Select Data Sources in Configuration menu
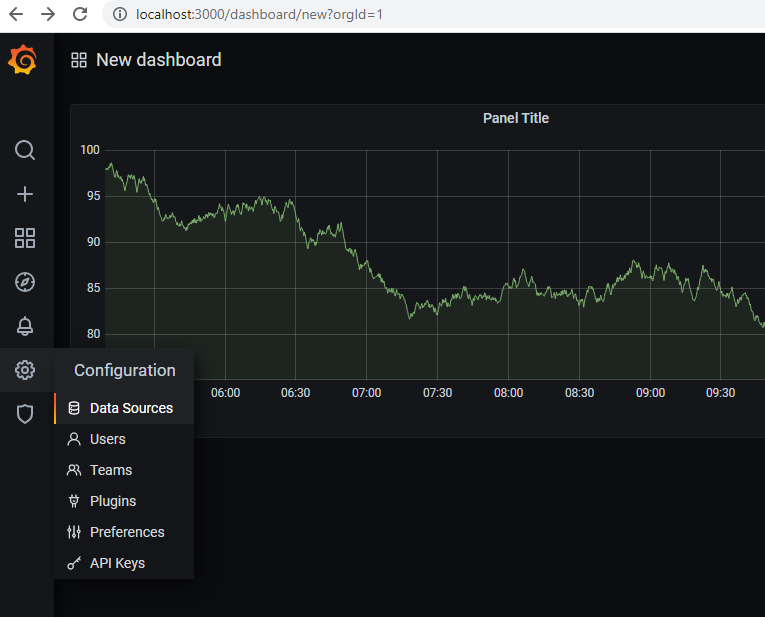Viewport: 765px width, 617px height. click(x=124, y=408)
